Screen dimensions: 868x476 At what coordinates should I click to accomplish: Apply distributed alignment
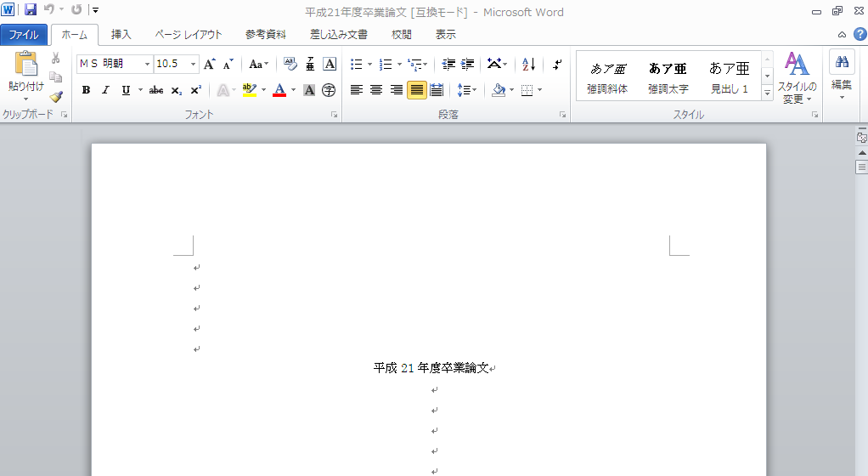click(x=437, y=90)
